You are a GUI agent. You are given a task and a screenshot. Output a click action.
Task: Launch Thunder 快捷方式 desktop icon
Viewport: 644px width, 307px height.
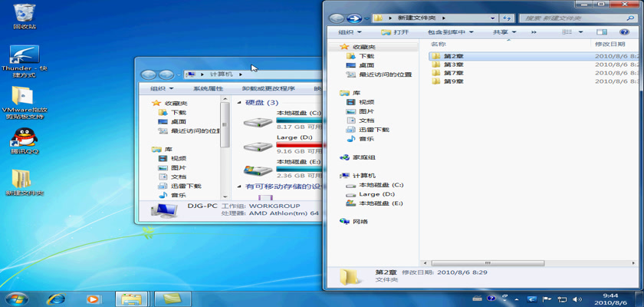25,55
